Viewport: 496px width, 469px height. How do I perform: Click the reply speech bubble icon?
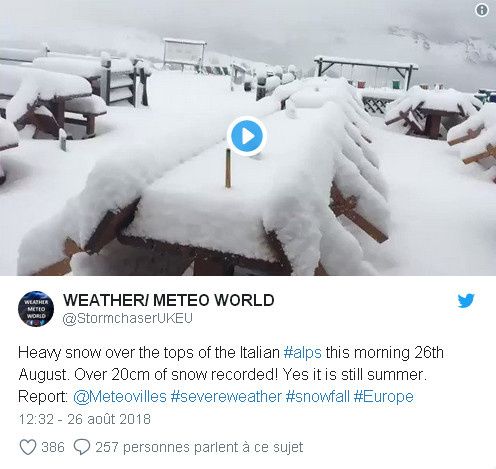click(x=82, y=447)
